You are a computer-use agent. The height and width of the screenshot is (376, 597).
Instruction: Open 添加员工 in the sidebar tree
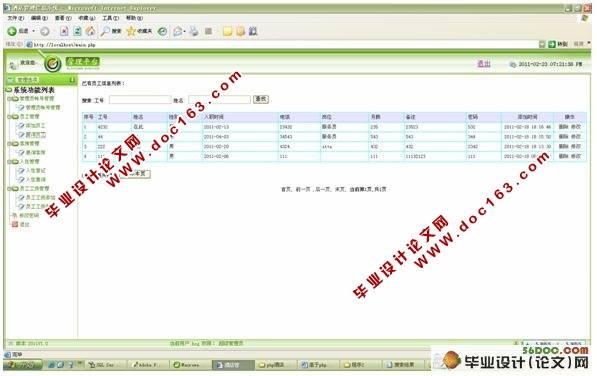[x=36, y=126]
